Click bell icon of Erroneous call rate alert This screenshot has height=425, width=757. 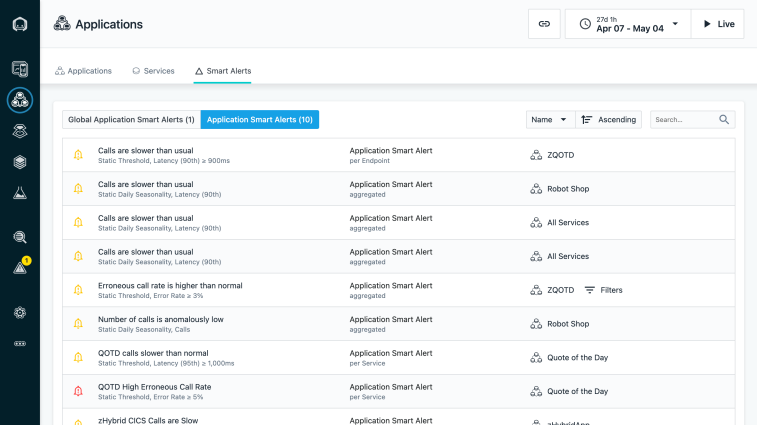click(x=78, y=290)
